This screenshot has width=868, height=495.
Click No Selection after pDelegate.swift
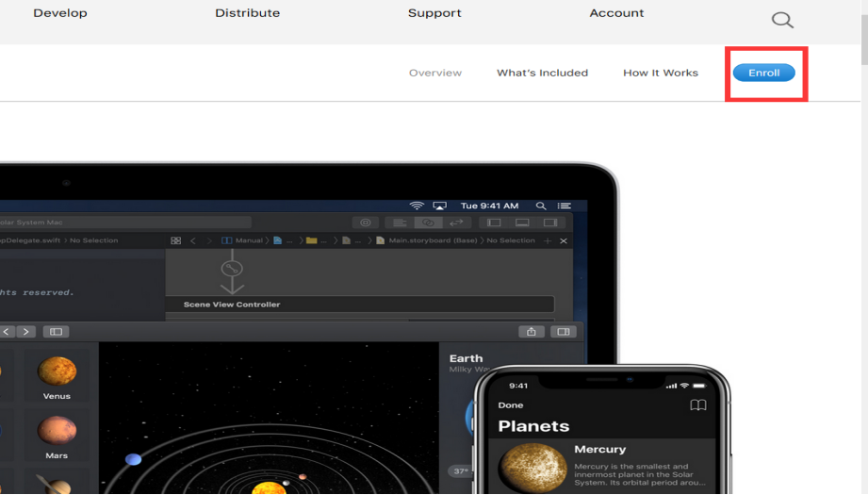pyautogui.click(x=93, y=240)
